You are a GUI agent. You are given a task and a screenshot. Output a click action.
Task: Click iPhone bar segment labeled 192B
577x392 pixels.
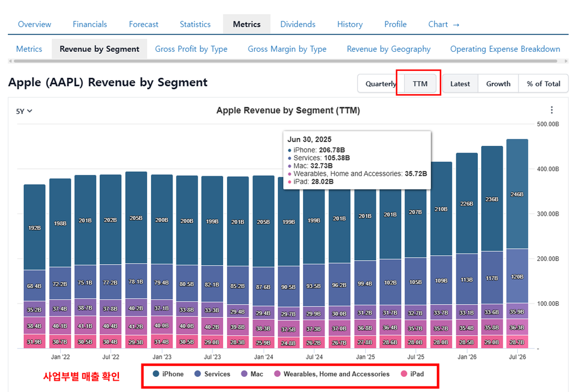pyautogui.click(x=34, y=227)
